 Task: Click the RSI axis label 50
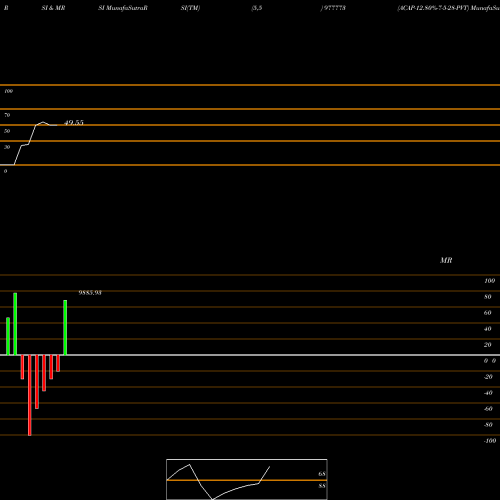point(7,131)
